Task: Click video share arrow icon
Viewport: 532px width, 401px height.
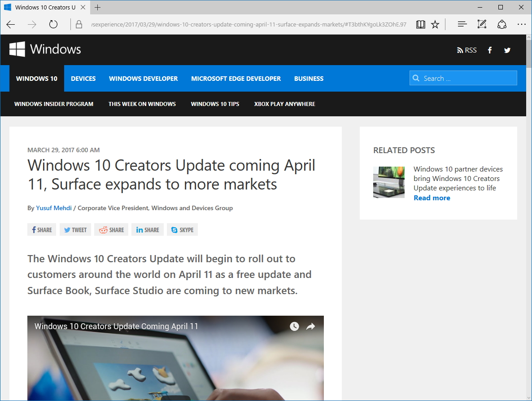Action: pos(310,326)
